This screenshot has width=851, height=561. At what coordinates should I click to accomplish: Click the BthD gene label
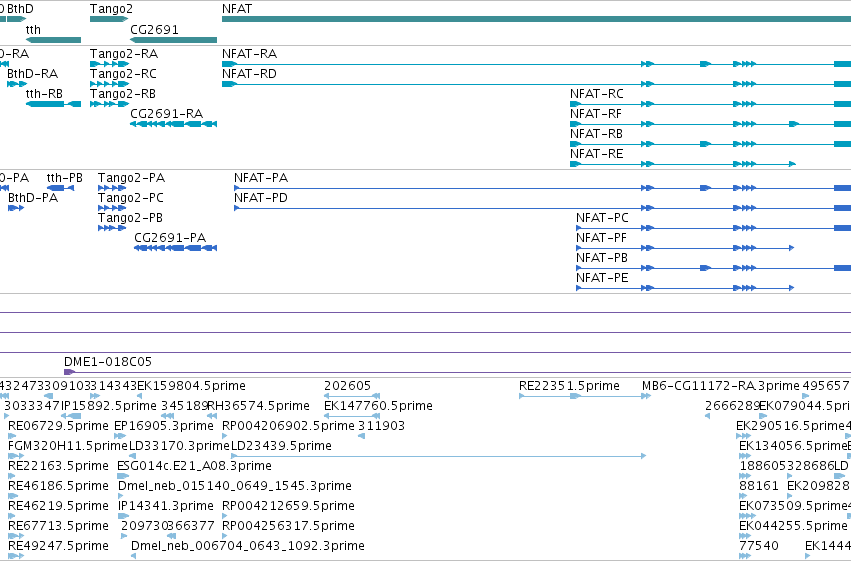(x=20, y=9)
